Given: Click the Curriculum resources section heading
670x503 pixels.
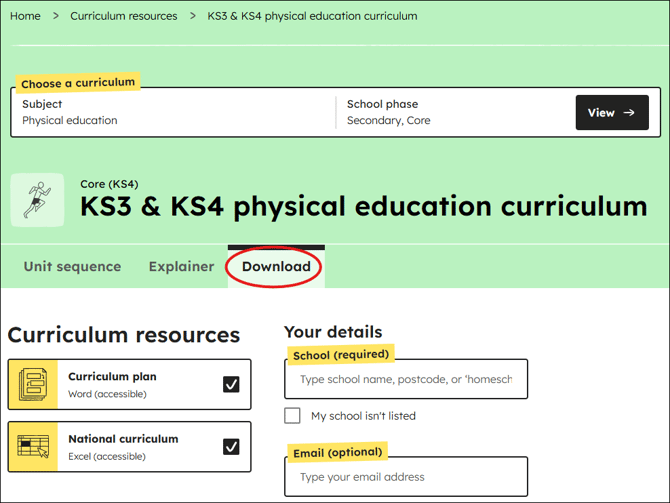Looking at the screenshot, I should (x=124, y=335).
